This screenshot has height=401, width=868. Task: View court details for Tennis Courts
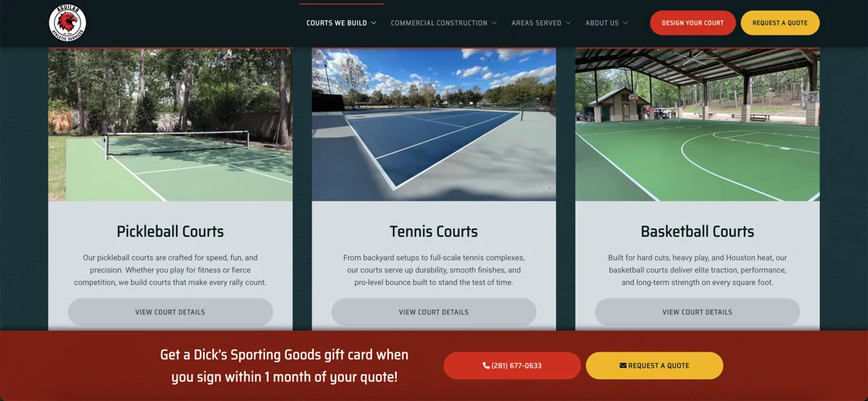tap(433, 312)
